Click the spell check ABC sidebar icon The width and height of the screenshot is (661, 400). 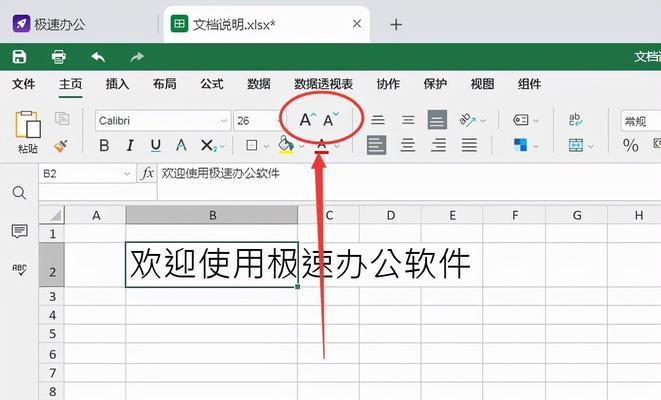tap(19, 268)
